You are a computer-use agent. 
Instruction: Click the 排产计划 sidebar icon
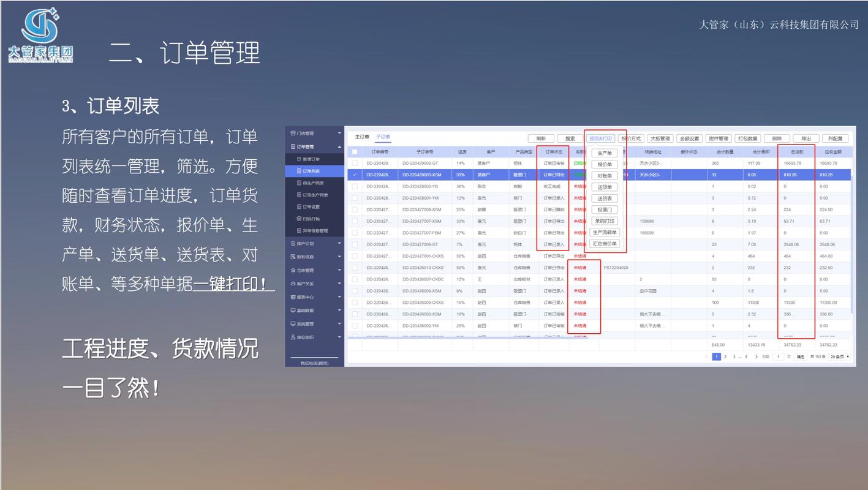pos(293,243)
